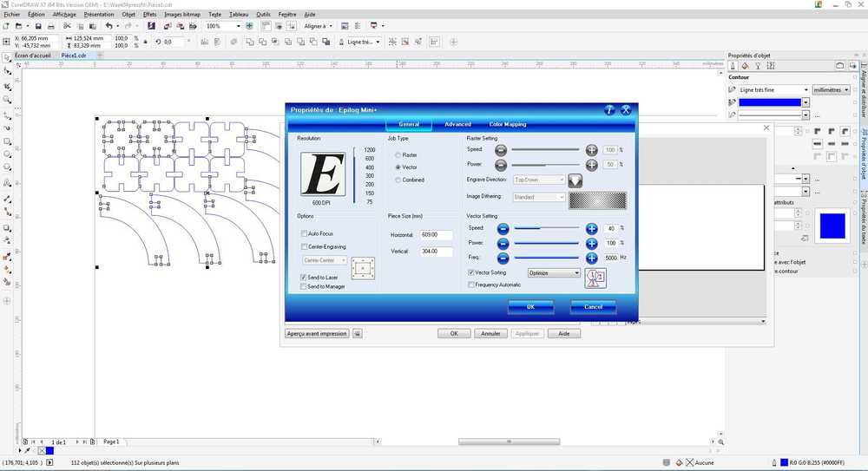Open the Engrave Direction Top-Down dropdown
Image resolution: width=868 pixels, height=471 pixels.
click(539, 180)
